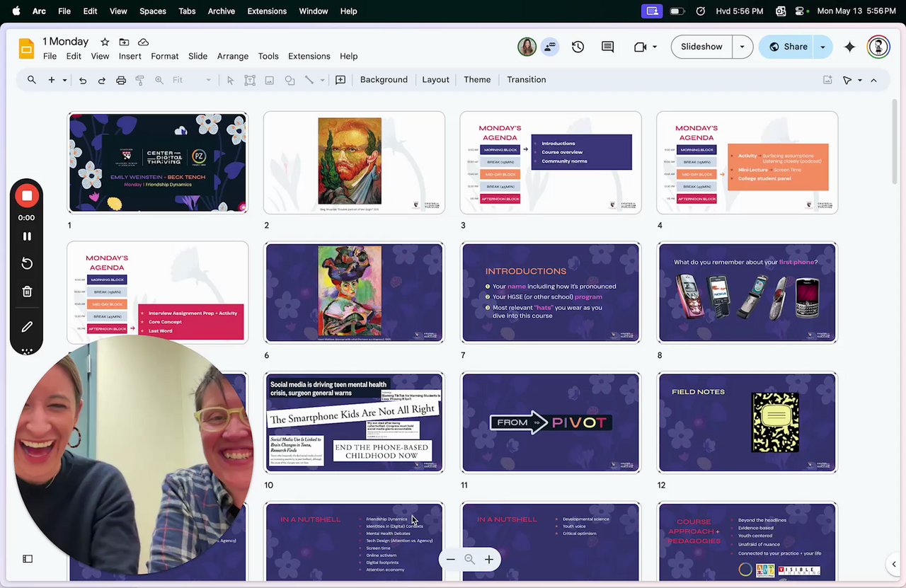The image size is (906, 588).
Task: Click the macOS Control Center icon
Action: 801,11
